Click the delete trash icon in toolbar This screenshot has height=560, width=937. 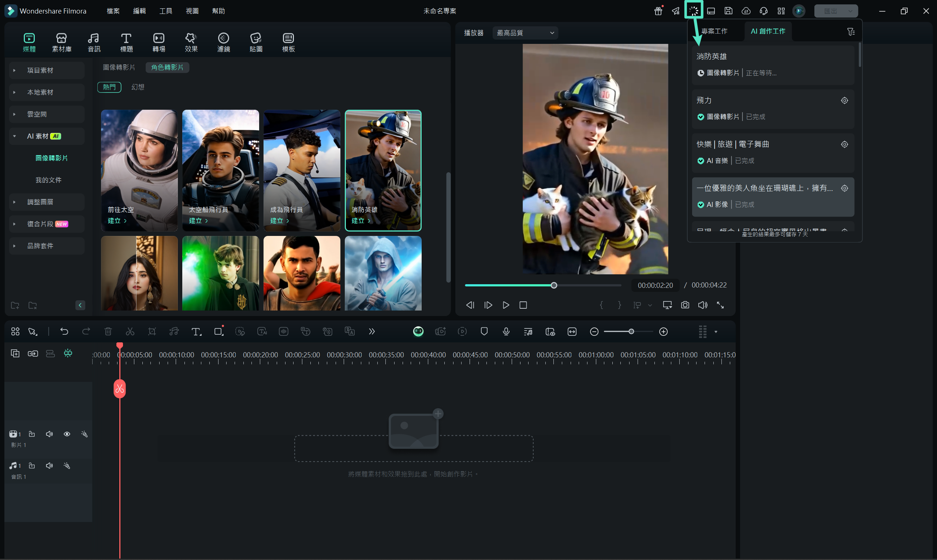coord(108,331)
